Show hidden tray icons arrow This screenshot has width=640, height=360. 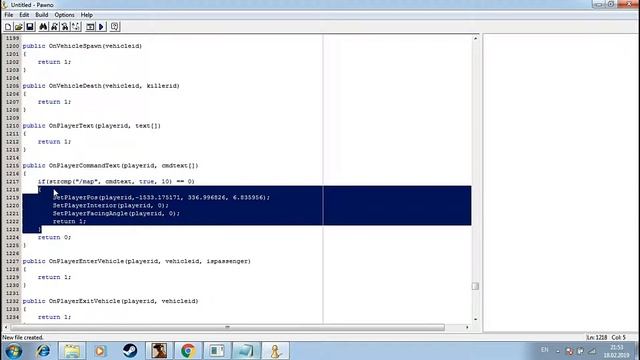tap(558, 351)
